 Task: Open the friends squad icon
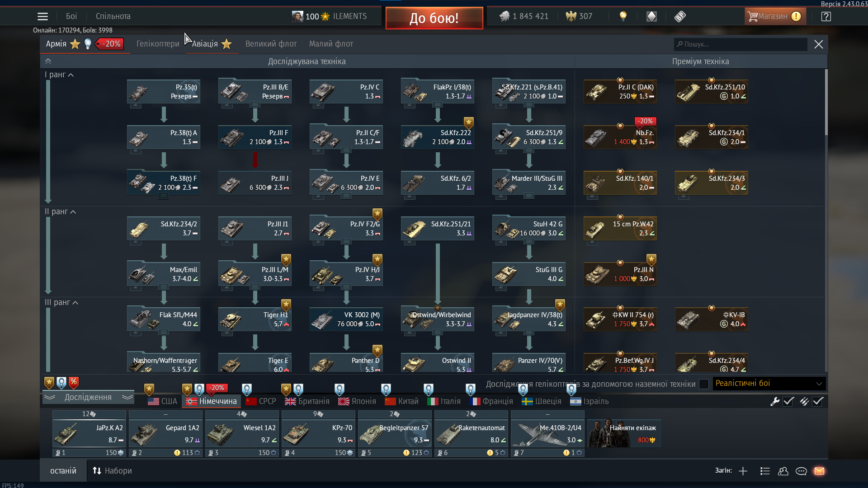[x=783, y=471]
